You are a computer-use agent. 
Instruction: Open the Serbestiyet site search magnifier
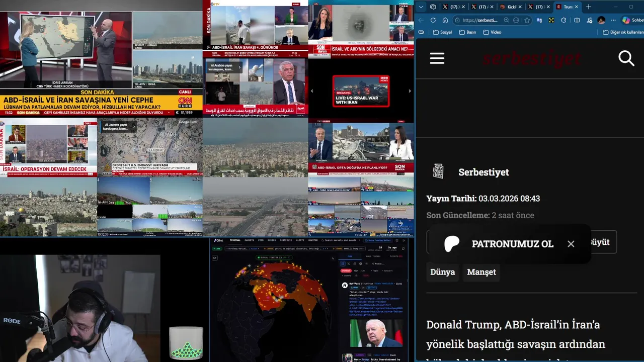pos(626,58)
